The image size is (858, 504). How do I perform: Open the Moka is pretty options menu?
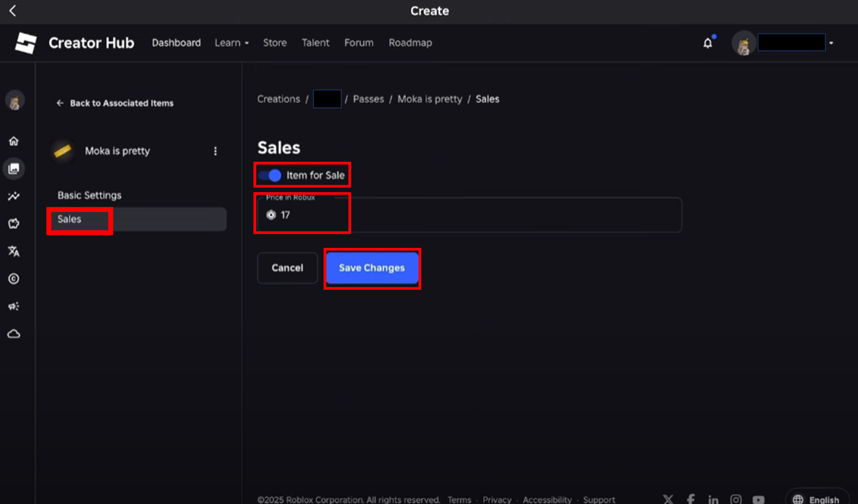(x=215, y=151)
